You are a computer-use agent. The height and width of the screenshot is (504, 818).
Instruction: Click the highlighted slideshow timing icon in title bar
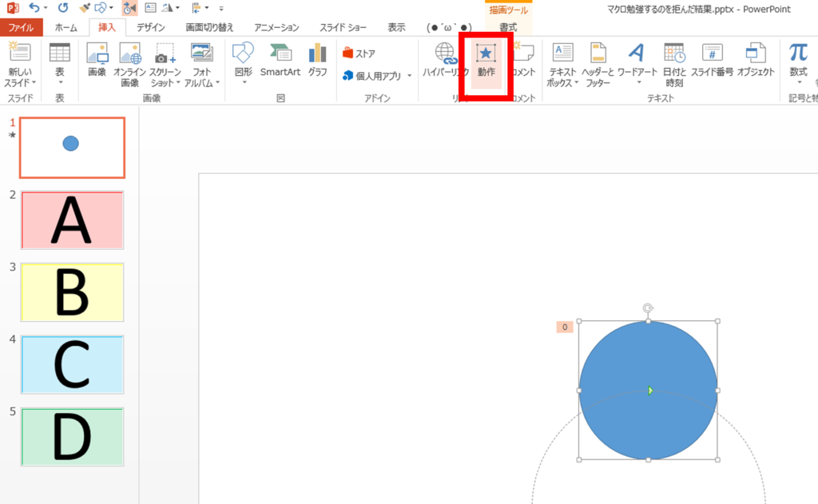[129, 8]
